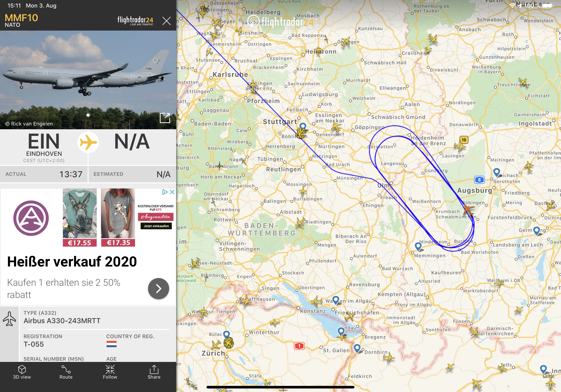Click the Jetzt einkaufen button in ad
Image resolution: width=561 pixels, height=392 pixels.
(x=156, y=226)
